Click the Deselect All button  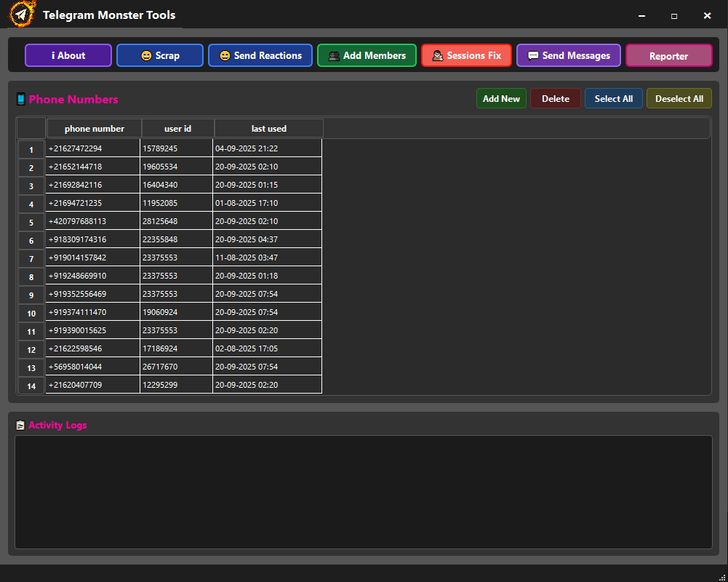click(x=679, y=99)
